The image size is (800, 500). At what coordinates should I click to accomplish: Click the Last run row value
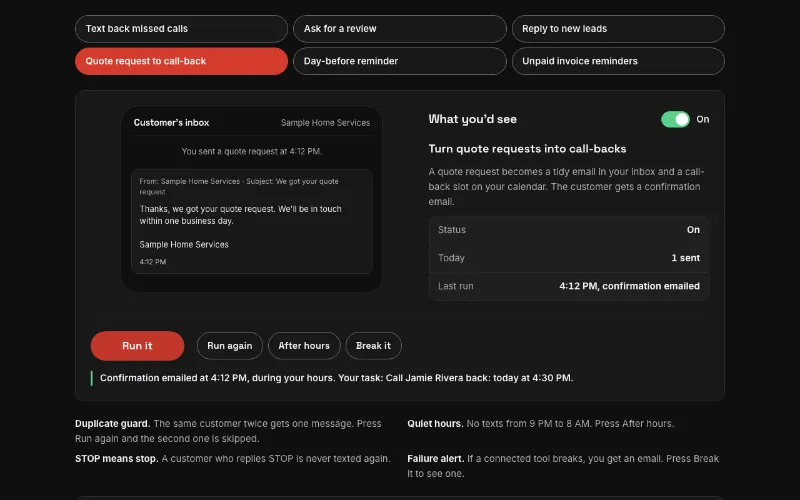click(629, 286)
